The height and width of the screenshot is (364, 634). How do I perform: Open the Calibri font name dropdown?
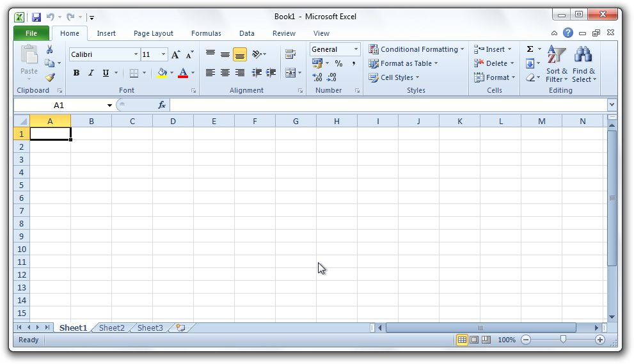click(136, 54)
